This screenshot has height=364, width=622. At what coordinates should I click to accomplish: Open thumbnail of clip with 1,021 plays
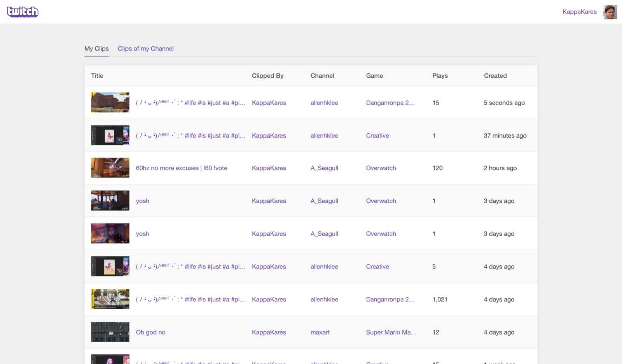pos(110,299)
